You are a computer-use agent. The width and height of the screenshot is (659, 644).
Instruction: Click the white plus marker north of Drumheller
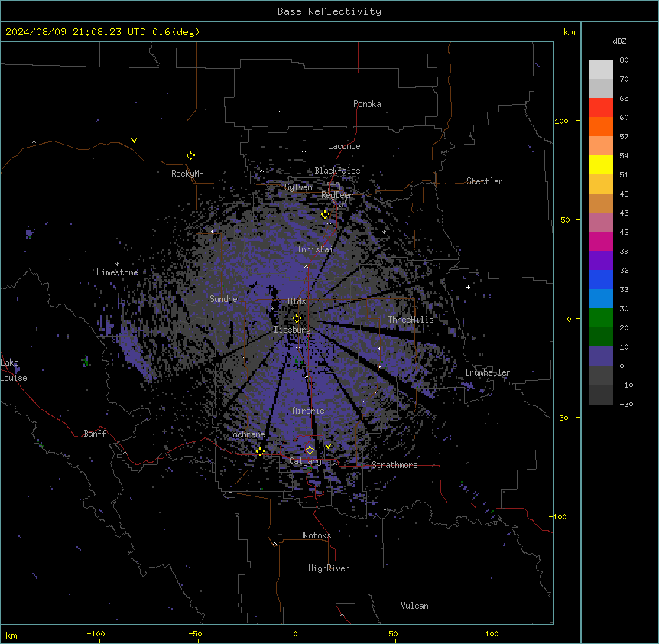[x=468, y=287]
